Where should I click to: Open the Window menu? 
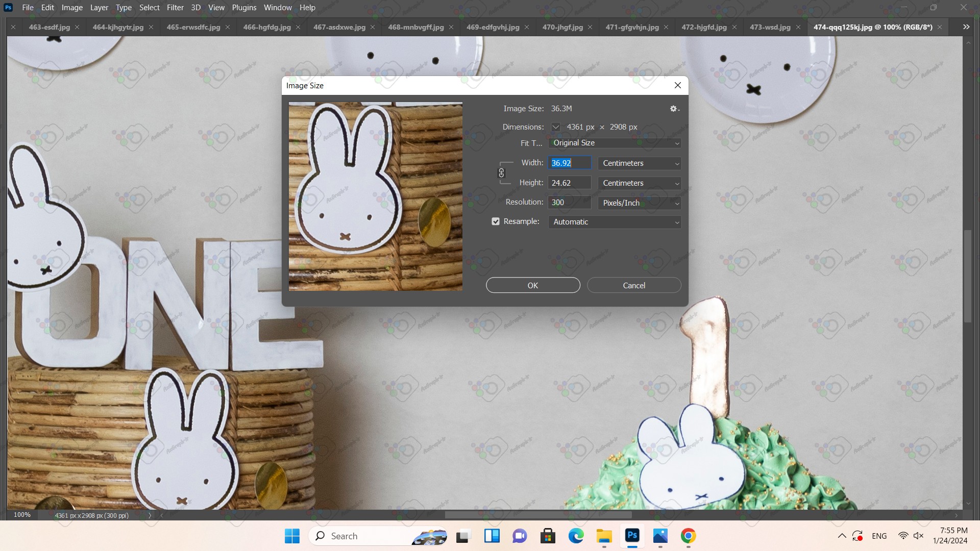tap(278, 7)
